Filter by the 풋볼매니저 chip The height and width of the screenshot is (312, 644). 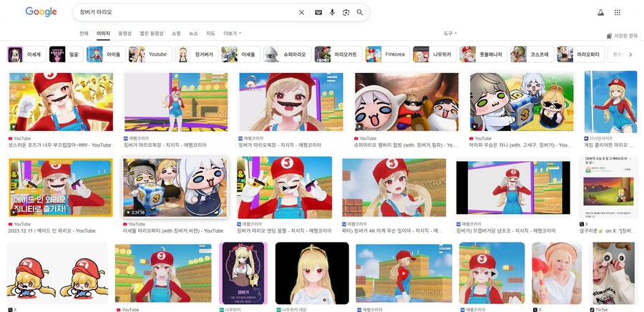[x=484, y=54]
